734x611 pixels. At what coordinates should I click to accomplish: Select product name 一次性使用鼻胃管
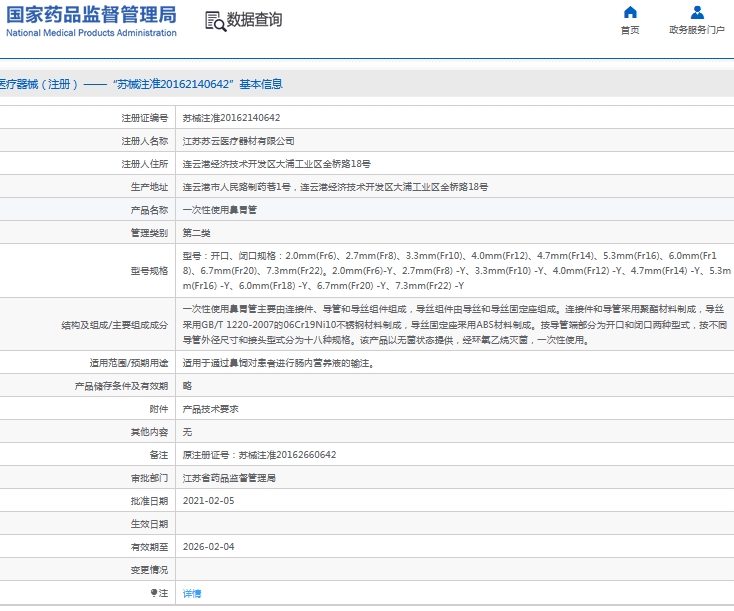[x=220, y=210]
